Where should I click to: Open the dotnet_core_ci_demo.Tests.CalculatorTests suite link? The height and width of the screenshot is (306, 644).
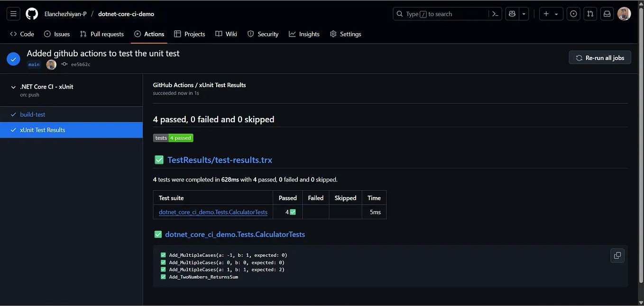[212, 212]
